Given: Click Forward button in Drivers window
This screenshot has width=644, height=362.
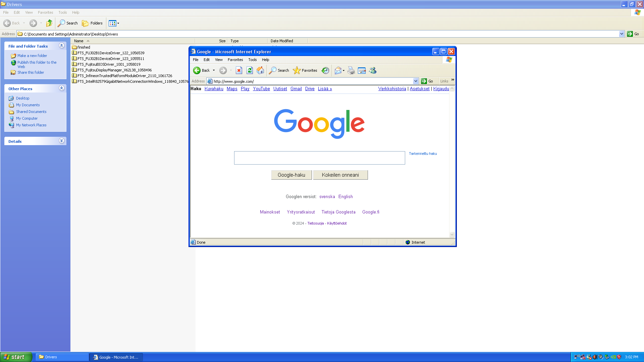Looking at the screenshot, I should 33,23.
